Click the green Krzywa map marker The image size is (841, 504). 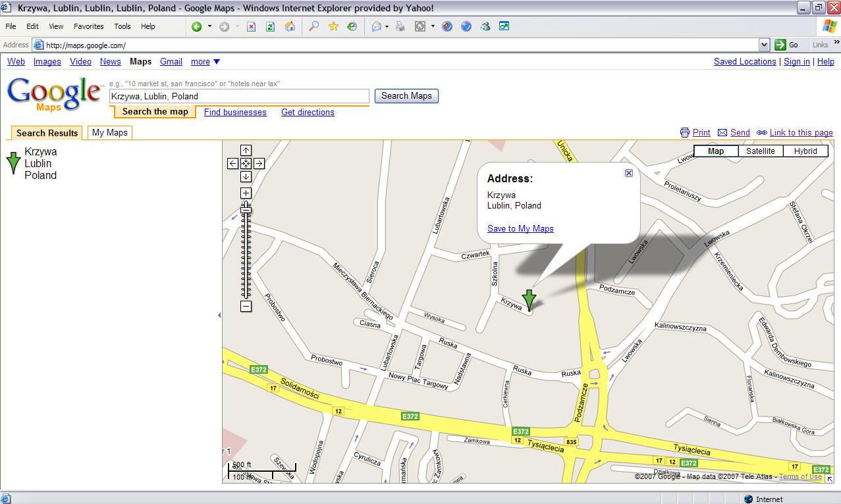pos(529,300)
